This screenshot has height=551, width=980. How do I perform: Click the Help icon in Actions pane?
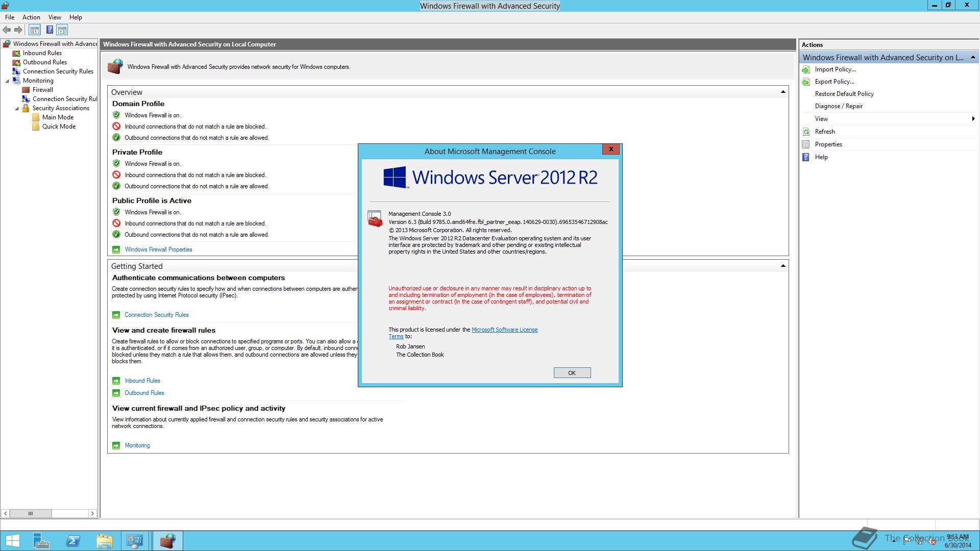806,157
